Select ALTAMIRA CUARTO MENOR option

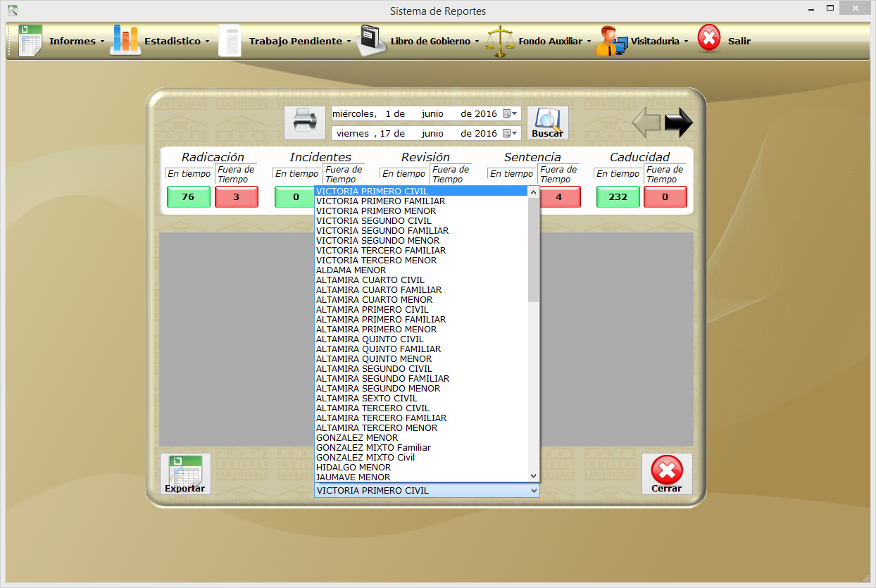(x=421, y=299)
